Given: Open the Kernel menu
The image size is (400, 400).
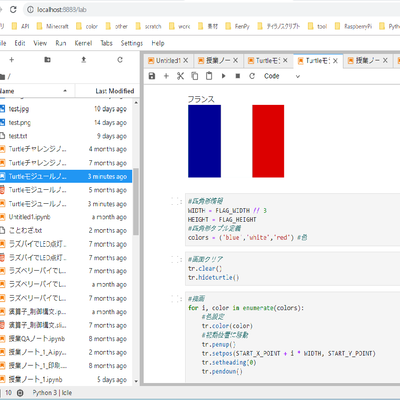Looking at the screenshot, I should point(83,43).
